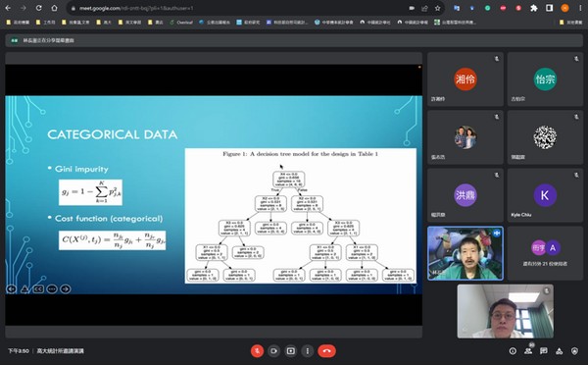Open host controls shield icon
Screen dimensions: 588x365
coord(574,351)
